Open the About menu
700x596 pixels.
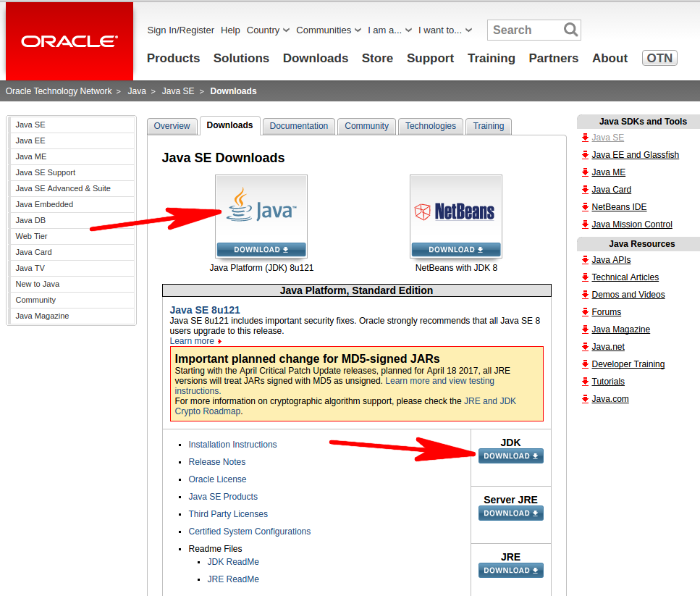point(610,58)
